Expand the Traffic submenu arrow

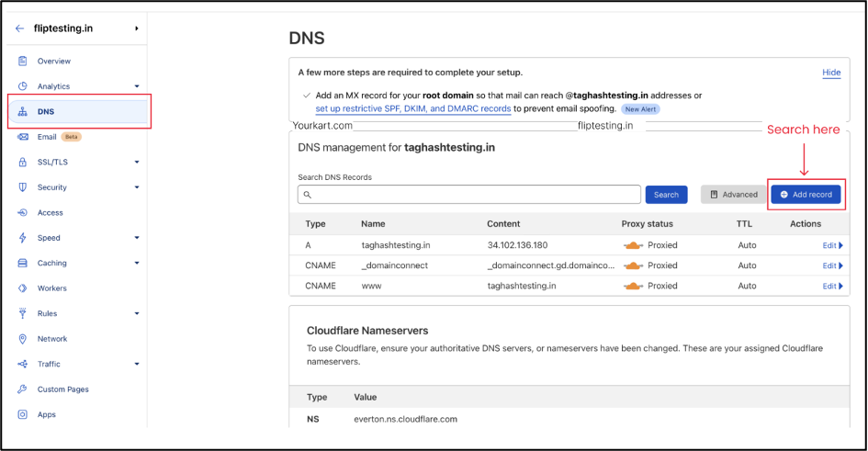tap(137, 364)
